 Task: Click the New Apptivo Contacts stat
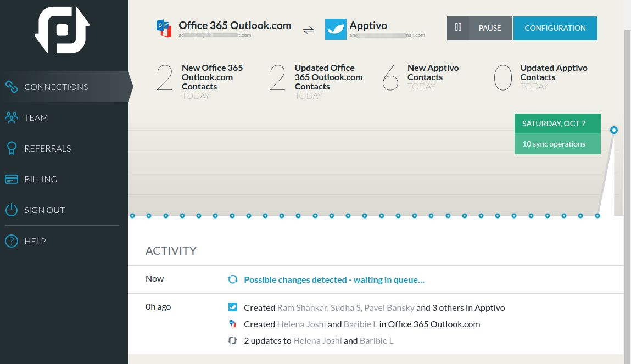coord(421,77)
